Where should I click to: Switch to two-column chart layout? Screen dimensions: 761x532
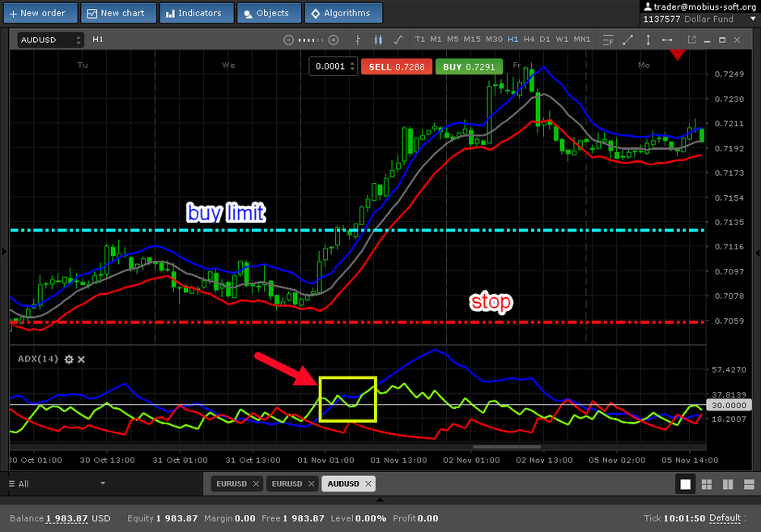[x=728, y=484]
